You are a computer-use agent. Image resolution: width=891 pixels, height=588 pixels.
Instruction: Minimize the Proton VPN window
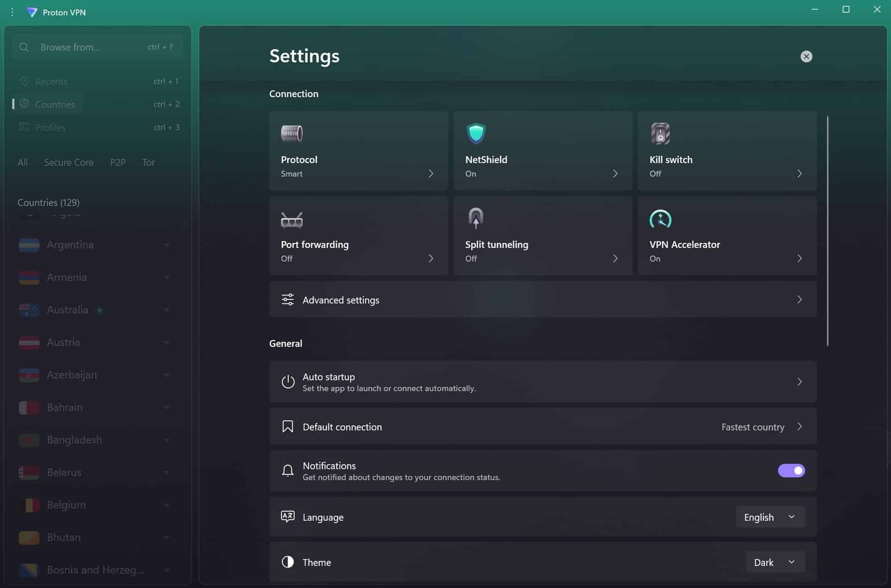click(x=815, y=9)
